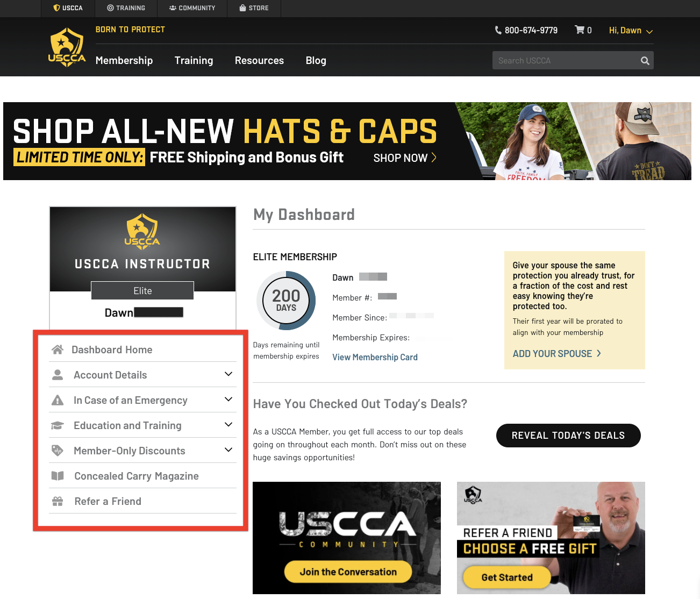Click ELITE MEMBERSHIP heading
Image resolution: width=700 pixels, height=599 pixels.
(x=295, y=257)
